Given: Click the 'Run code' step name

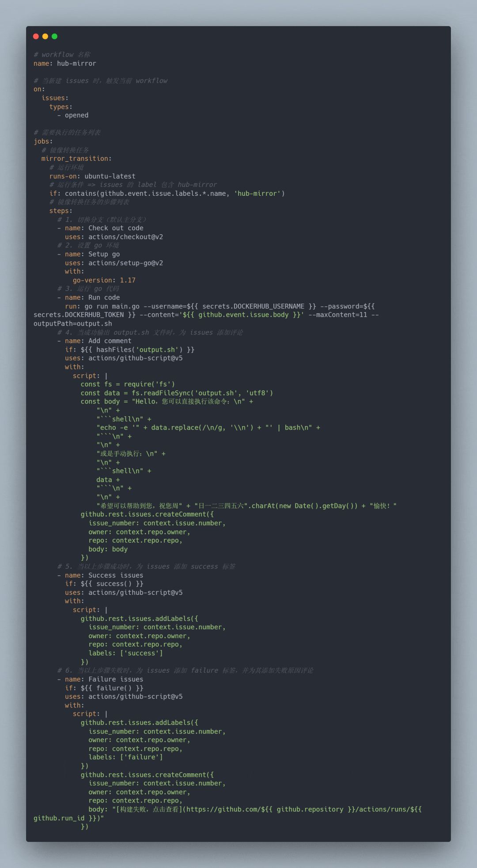Looking at the screenshot, I should coord(104,297).
